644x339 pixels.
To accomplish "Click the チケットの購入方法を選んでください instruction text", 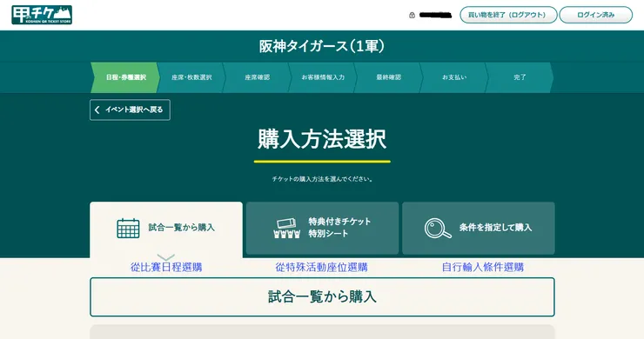I will click(322, 179).
